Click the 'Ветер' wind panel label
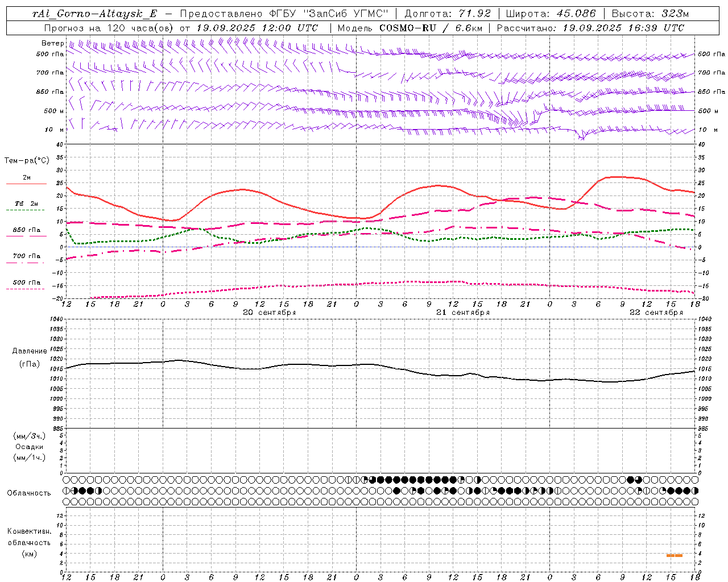 pyautogui.click(x=52, y=43)
